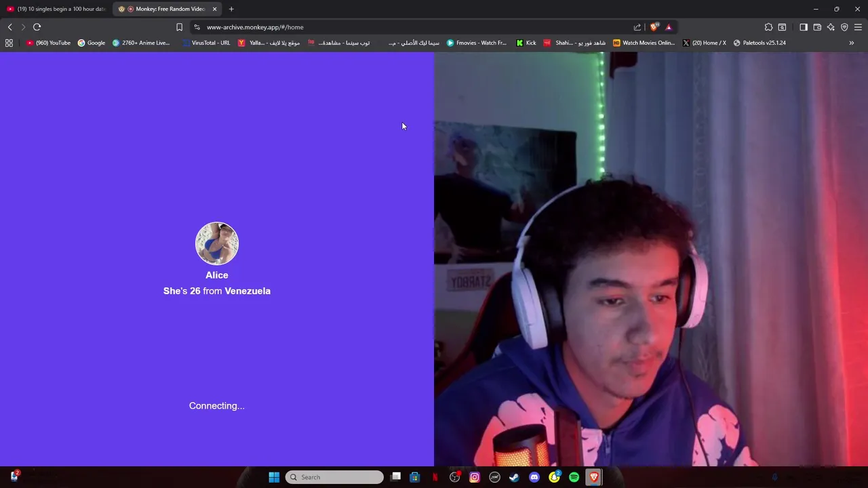
Task: Open the Yalla bookmark
Action: [x=269, y=43]
